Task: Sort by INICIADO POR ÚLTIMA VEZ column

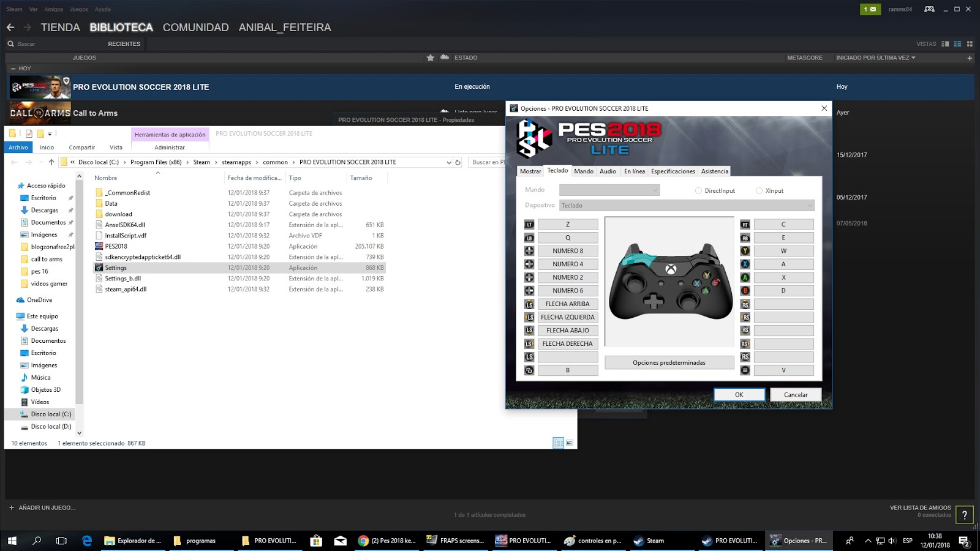Action: tap(875, 58)
